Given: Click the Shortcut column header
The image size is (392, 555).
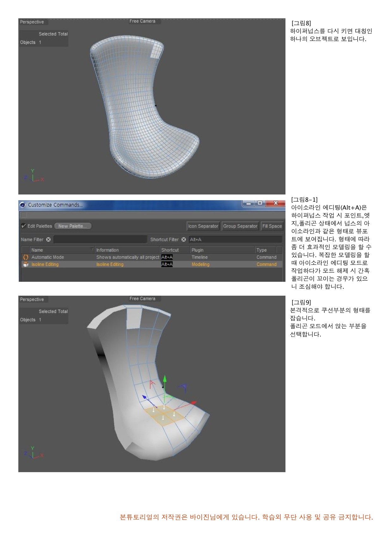Looking at the screenshot, I should click(x=175, y=250).
